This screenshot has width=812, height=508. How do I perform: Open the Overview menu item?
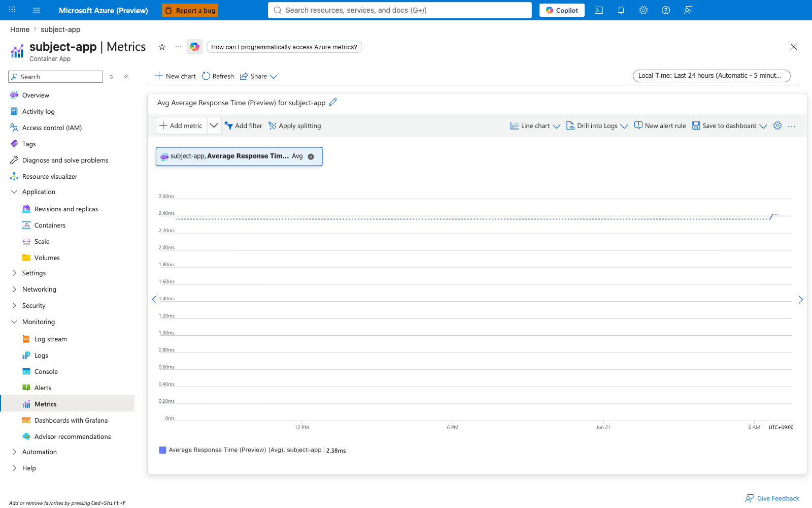tap(36, 96)
